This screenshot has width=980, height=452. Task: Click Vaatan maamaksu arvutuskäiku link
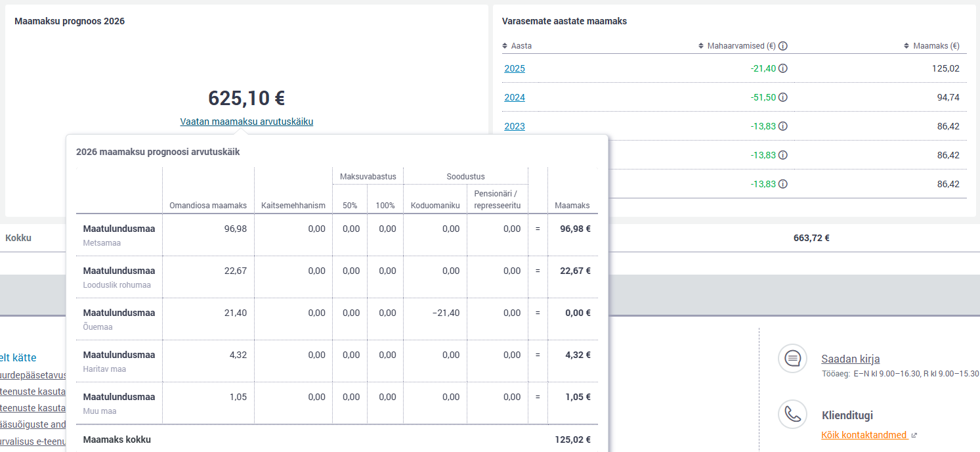tap(246, 122)
